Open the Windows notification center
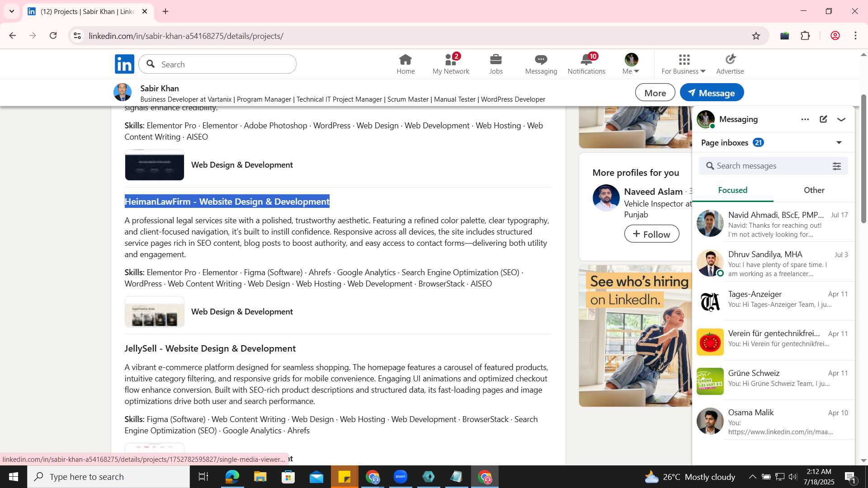 tap(850, 477)
